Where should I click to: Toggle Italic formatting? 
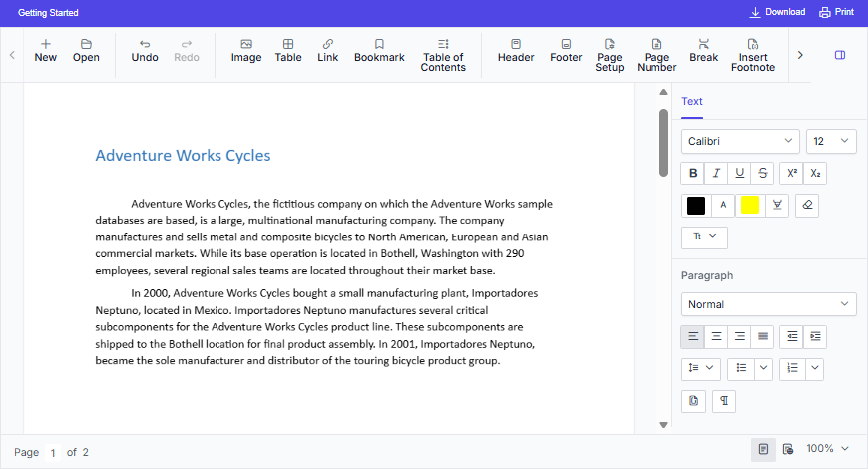716,173
